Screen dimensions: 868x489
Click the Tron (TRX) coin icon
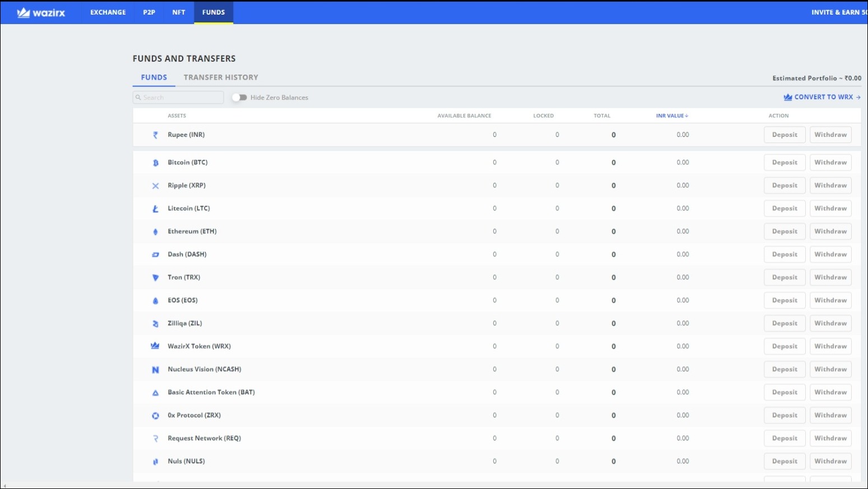click(156, 278)
